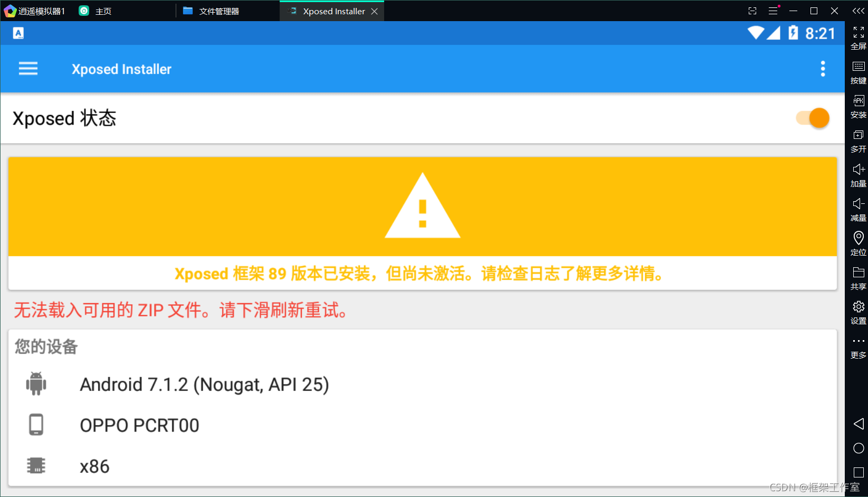Select the OPPO PCRT00 text
This screenshot has width=868, height=497.
[x=139, y=425]
